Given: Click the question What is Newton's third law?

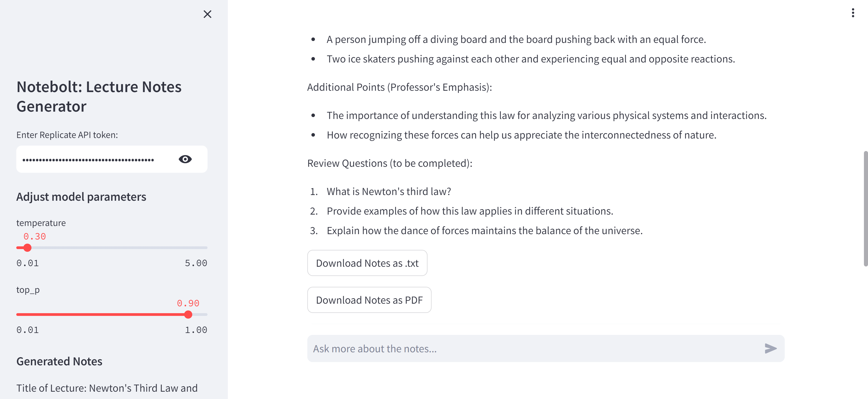Looking at the screenshot, I should click(x=389, y=191).
